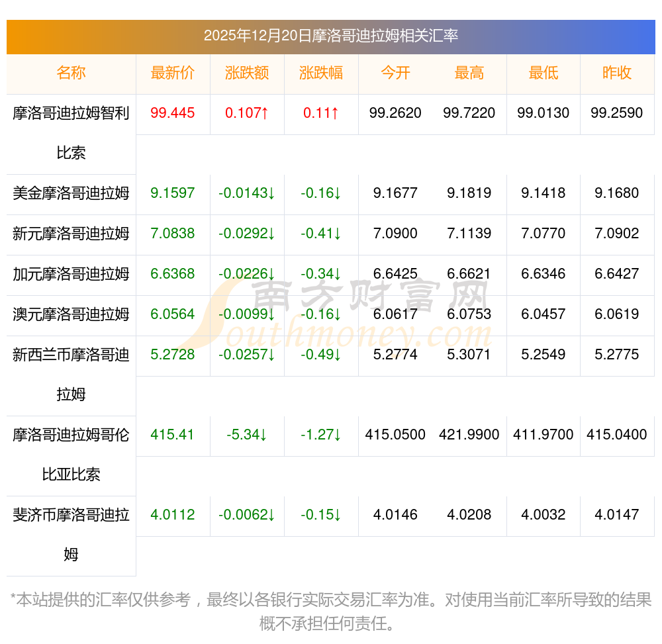Click the 名称 column header
Screen dimensions: 662x644
[71, 73]
